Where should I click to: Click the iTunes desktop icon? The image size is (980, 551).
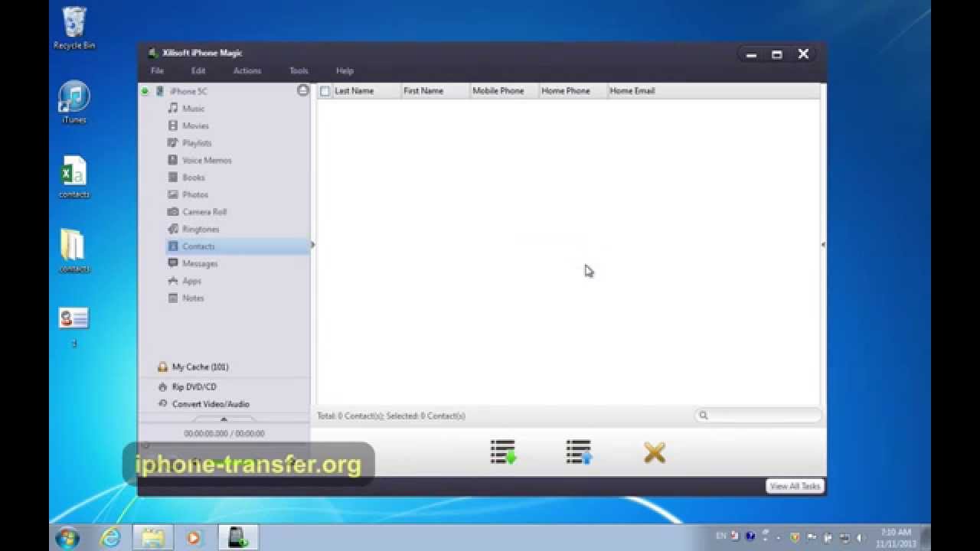(74, 103)
